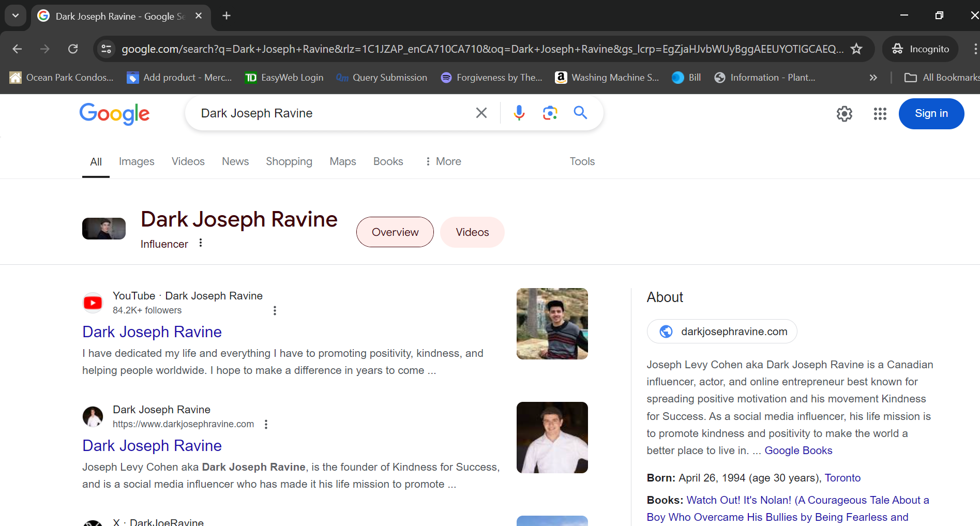Open search Tools
This screenshot has height=526, width=980.
coord(582,161)
